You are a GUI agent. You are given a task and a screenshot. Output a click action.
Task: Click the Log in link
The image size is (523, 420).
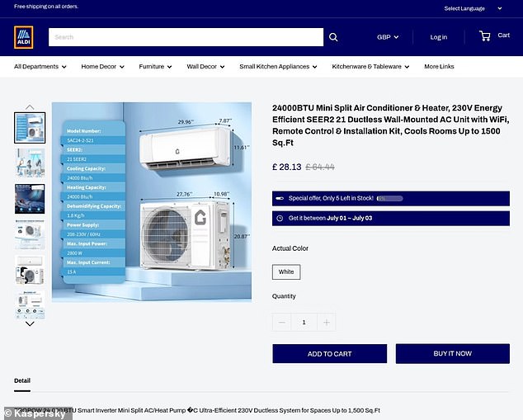(439, 37)
